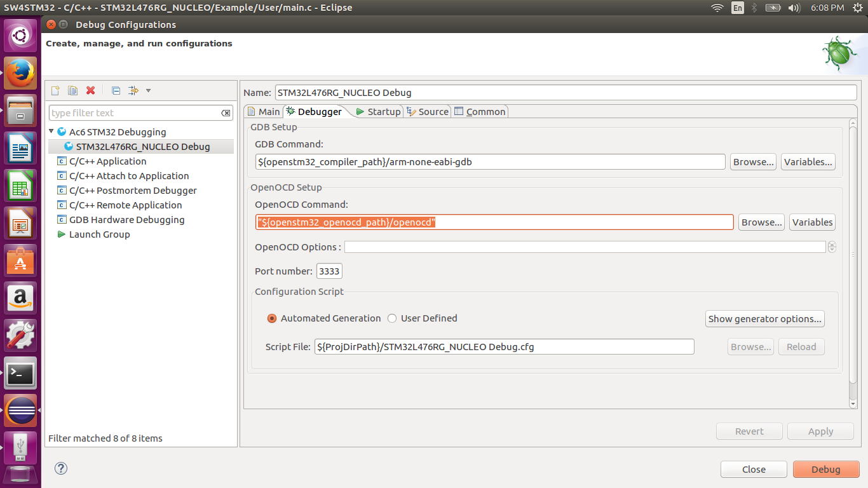The width and height of the screenshot is (868, 488).
Task: Select C/C++ Postmortem Debugger item
Action: (x=133, y=191)
